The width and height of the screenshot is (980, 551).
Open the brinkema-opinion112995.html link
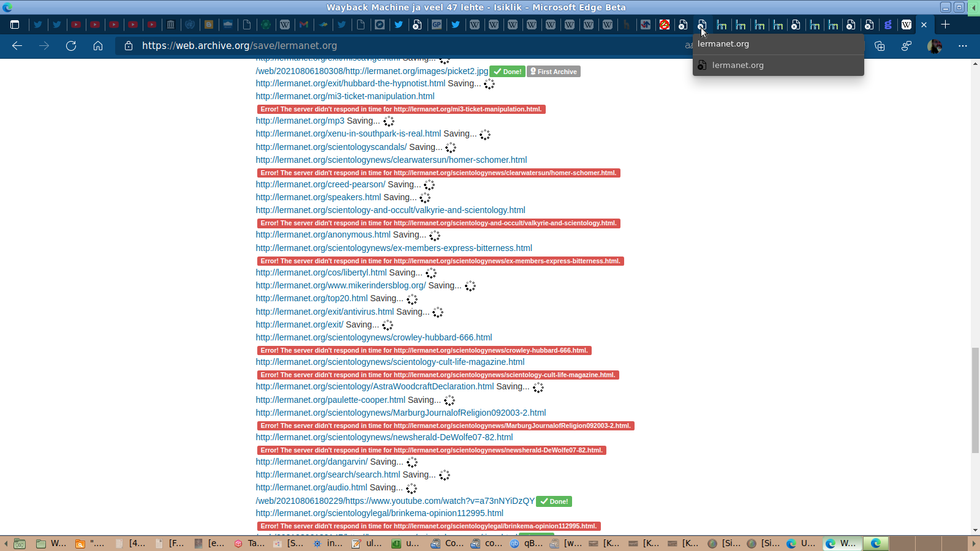(380, 514)
